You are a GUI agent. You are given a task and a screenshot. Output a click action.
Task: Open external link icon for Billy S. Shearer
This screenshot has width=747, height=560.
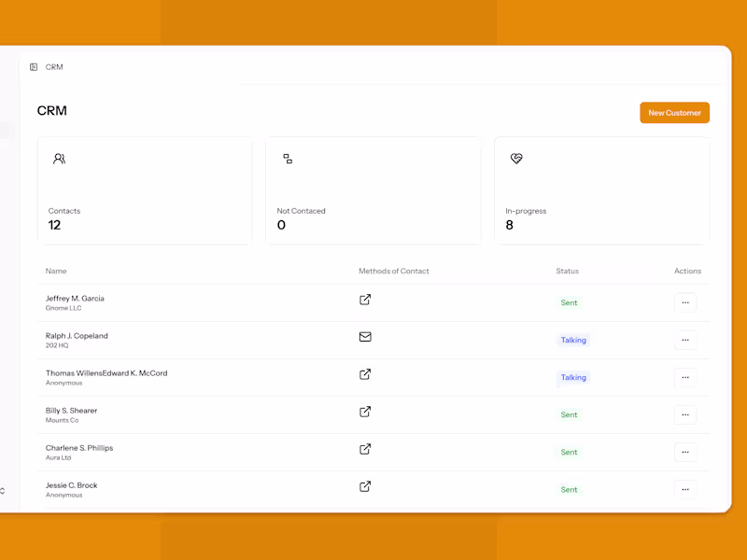point(365,412)
